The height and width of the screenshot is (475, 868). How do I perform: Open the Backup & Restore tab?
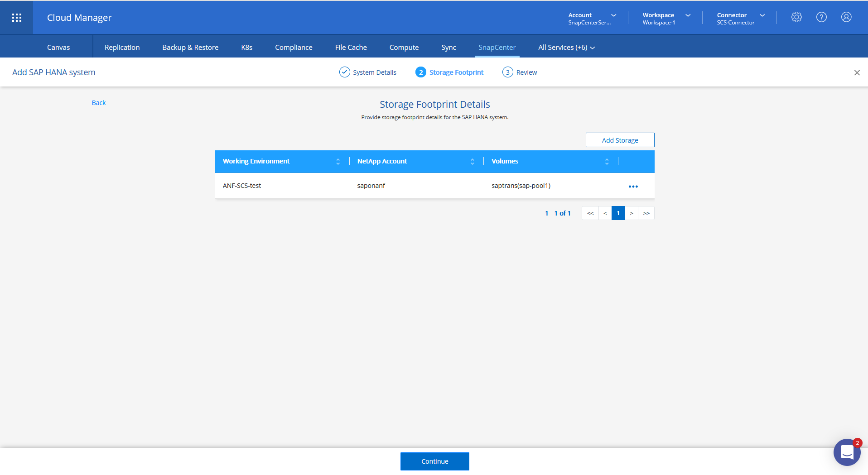190,48
